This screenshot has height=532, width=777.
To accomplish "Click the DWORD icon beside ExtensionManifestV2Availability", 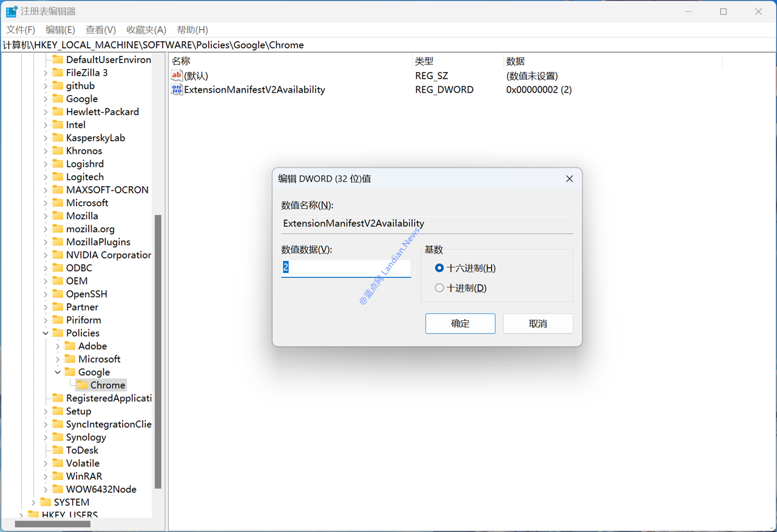I will click(x=177, y=90).
